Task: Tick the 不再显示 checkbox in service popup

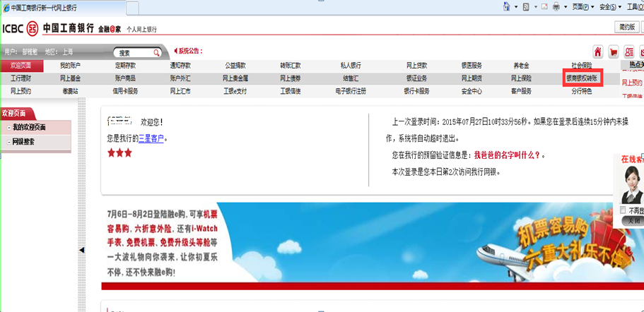Action: (622, 210)
